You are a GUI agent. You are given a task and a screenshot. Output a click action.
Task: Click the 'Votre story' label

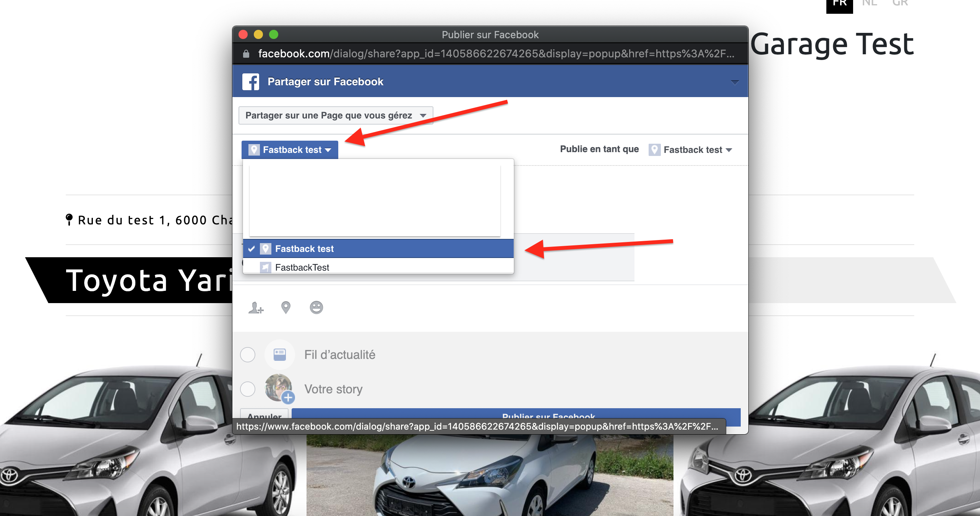333,389
